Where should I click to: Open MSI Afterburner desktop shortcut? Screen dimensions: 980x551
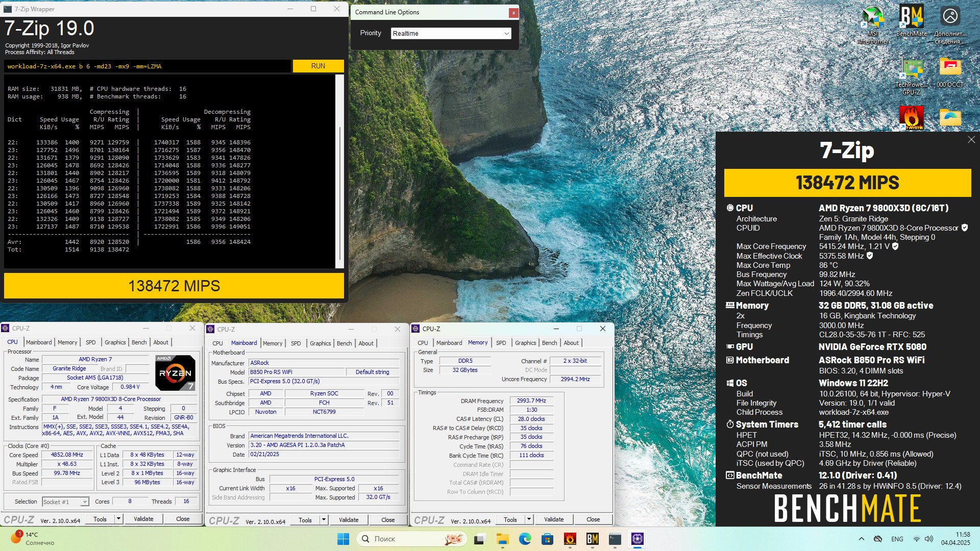pos(873,23)
